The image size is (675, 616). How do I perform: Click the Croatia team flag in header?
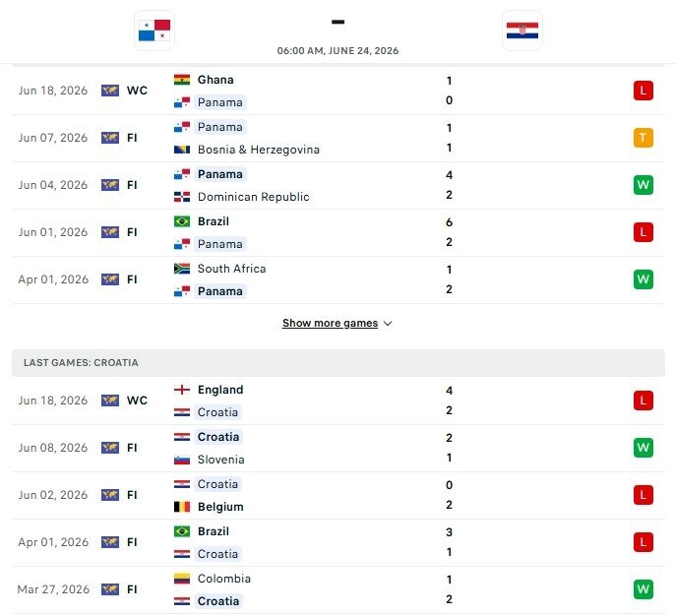[522, 31]
